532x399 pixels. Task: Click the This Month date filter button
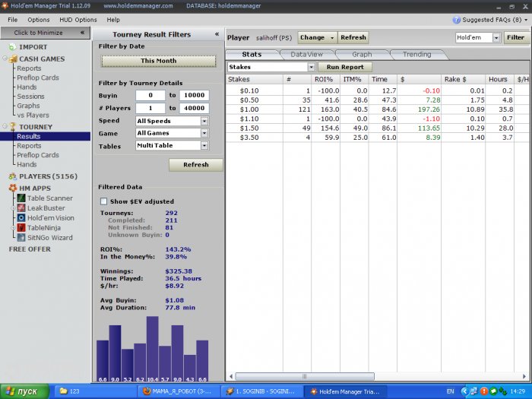coord(158,61)
